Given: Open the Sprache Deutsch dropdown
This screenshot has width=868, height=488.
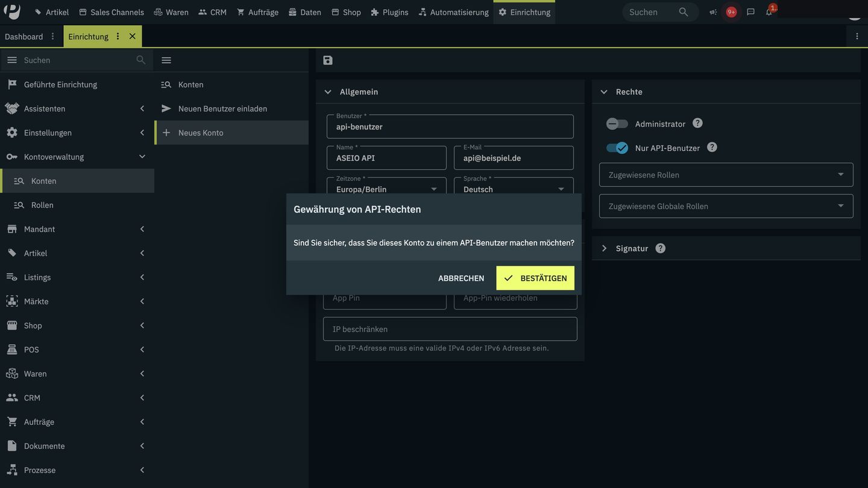Looking at the screenshot, I should 514,186.
